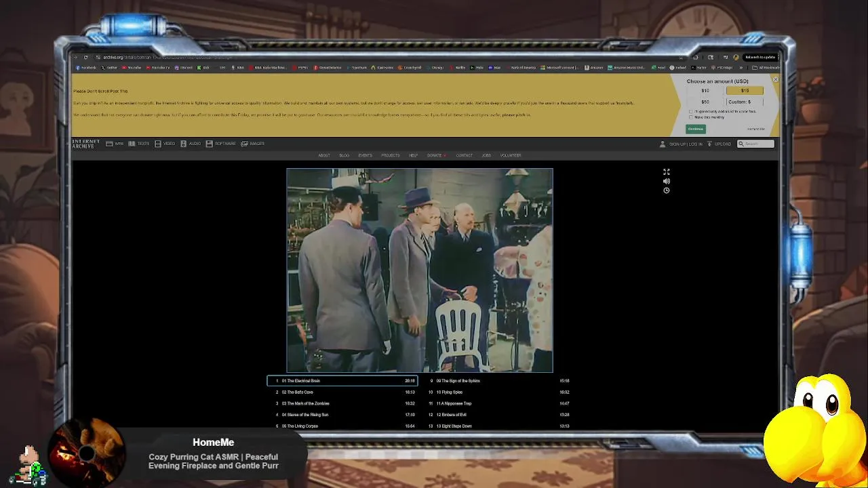Open the Volunteer menu link
The image size is (868, 488).
coord(511,155)
